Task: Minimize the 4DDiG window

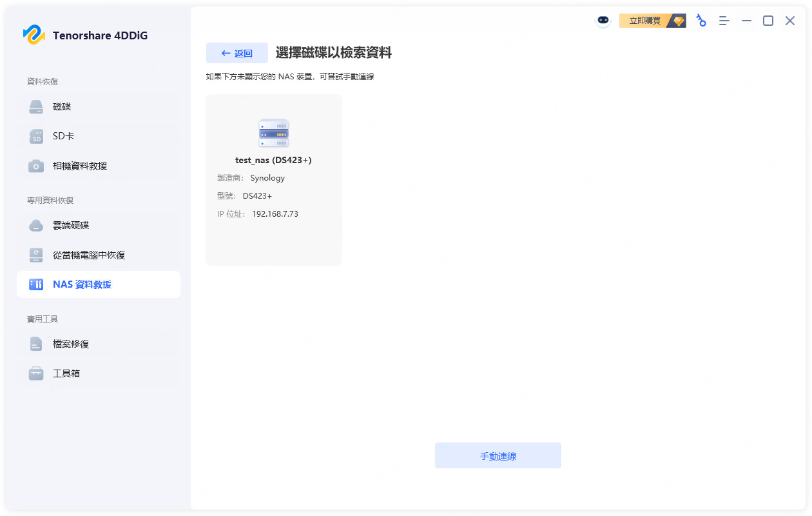Action: [x=746, y=21]
